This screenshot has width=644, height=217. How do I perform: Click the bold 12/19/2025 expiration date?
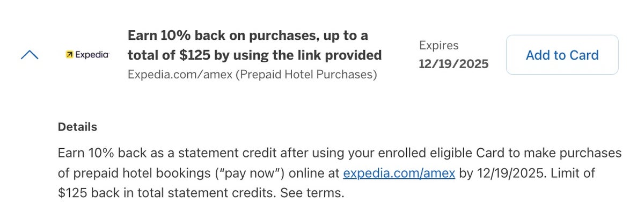[453, 64]
